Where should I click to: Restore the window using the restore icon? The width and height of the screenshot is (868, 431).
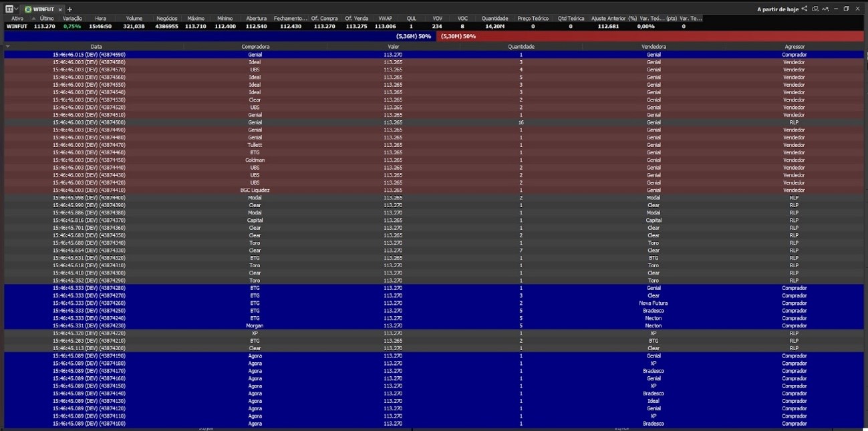[847, 9]
